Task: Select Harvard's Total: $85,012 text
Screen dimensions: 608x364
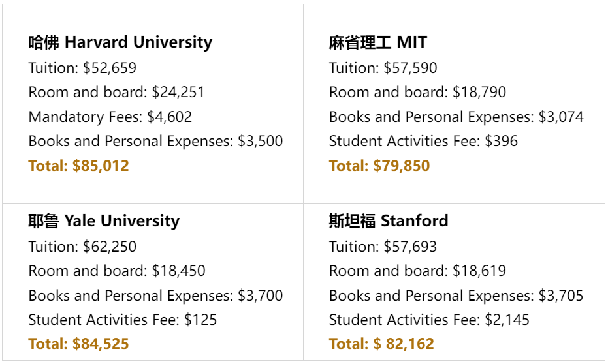Action: click(x=79, y=166)
